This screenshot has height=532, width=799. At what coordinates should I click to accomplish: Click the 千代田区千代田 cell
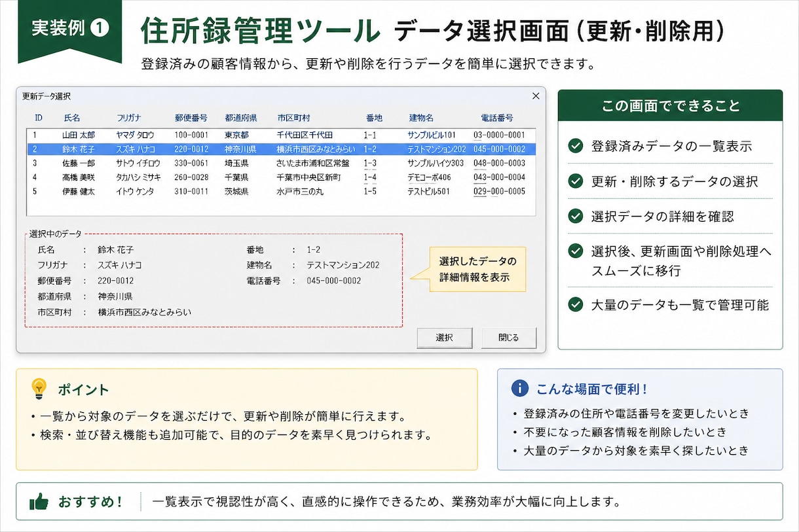(305, 135)
